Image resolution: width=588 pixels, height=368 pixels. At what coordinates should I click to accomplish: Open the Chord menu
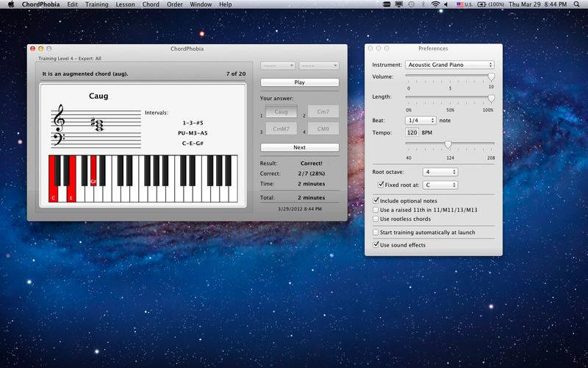click(151, 4)
